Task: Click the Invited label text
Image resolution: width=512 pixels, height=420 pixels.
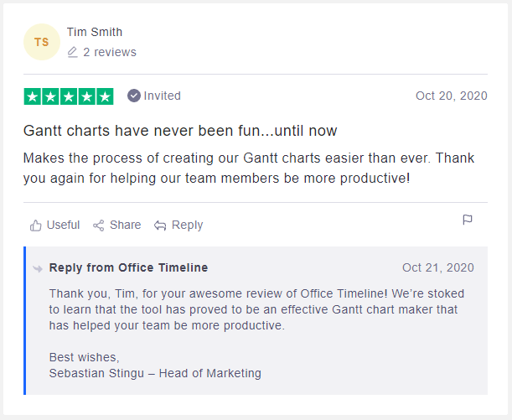Action: coord(162,96)
